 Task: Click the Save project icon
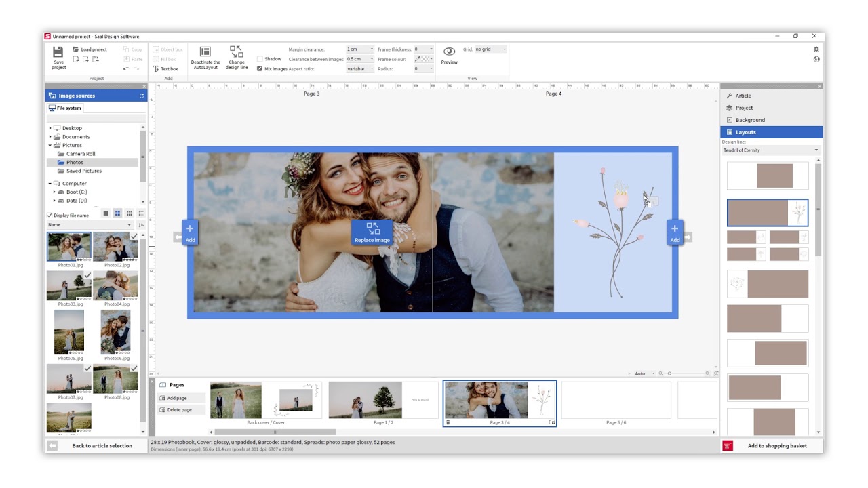click(x=58, y=52)
